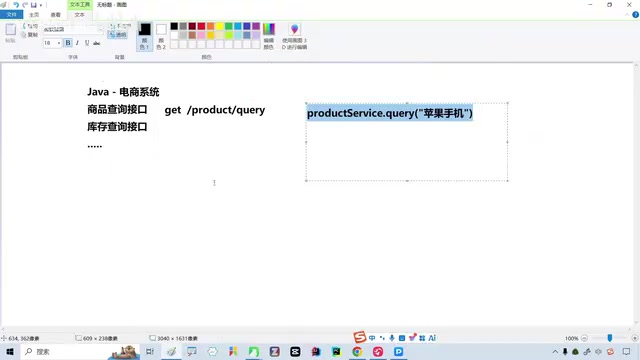Zoom in using the plus button
Viewport: 640px width, 360px height.
point(635,338)
